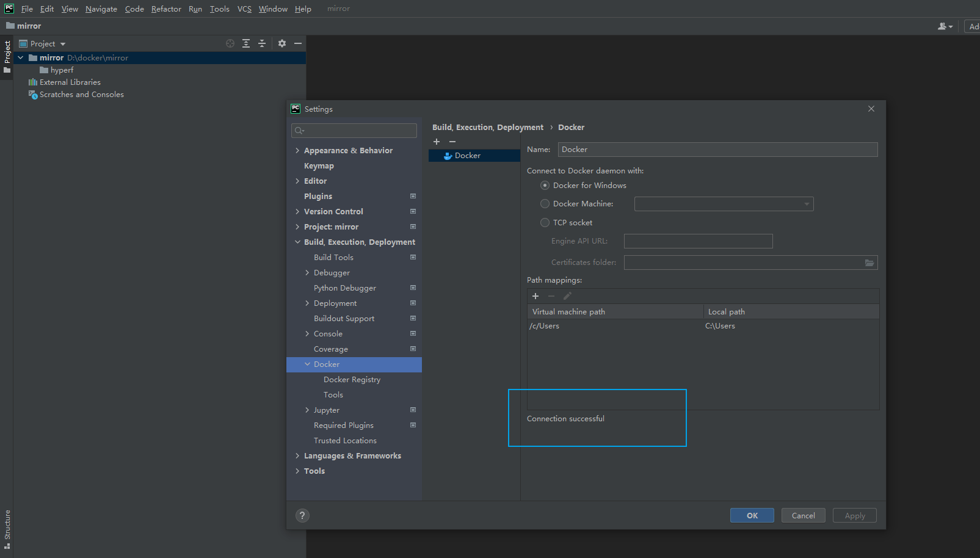The width and height of the screenshot is (980, 558).
Task: Select the Docker Machine radio button
Action: (545, 204)
